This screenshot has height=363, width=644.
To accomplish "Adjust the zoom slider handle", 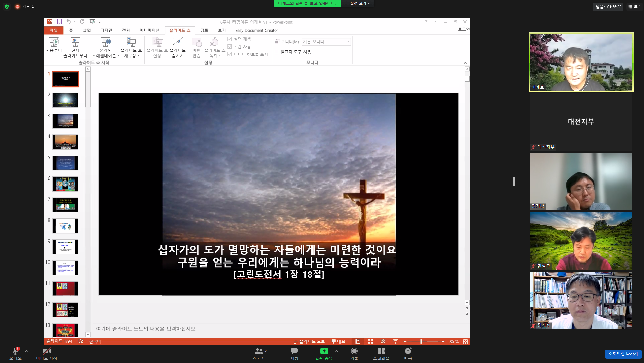I will tap(421, 341).
